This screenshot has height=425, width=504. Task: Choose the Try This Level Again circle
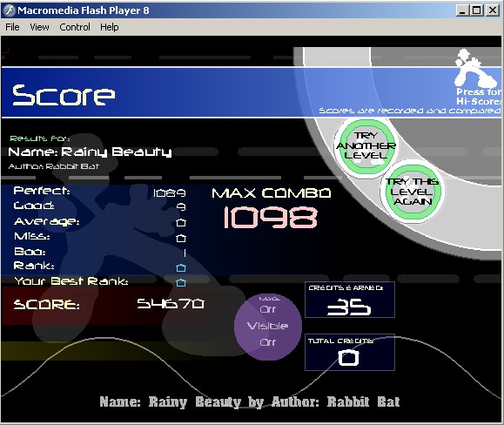(412, 192)
